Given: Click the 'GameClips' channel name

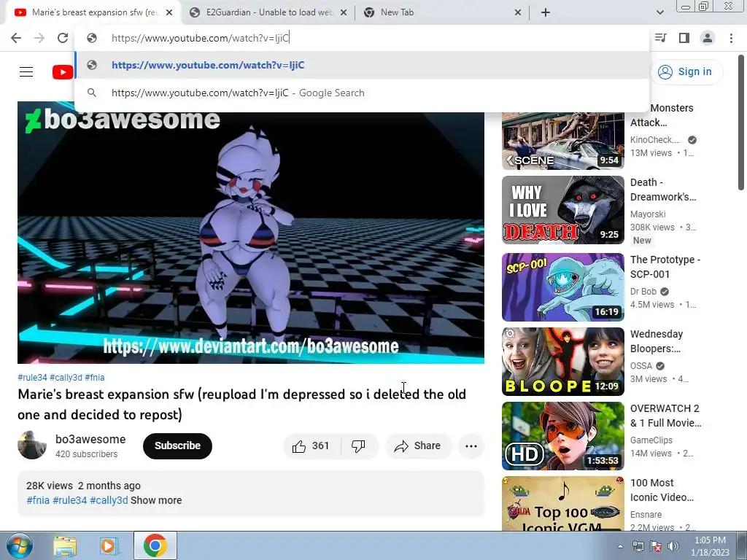Looking at the screenshot, I should (651, 440).
